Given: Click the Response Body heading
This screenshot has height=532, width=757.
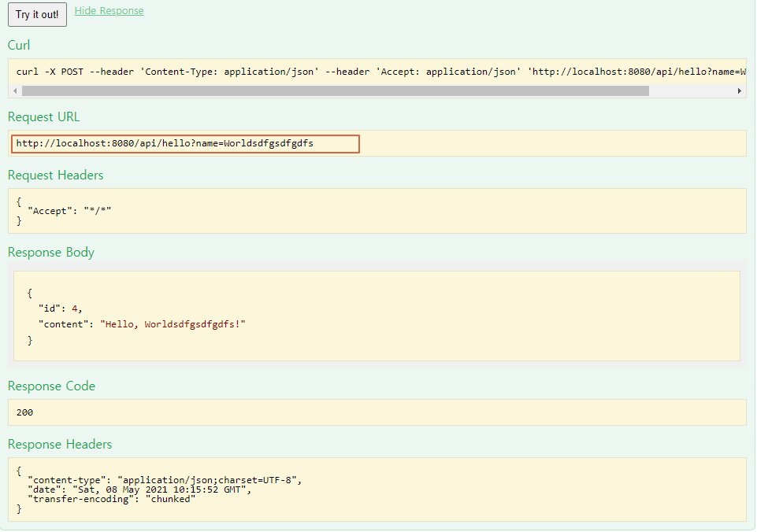Looking at the screenshot, I should (x=51, y=253).
